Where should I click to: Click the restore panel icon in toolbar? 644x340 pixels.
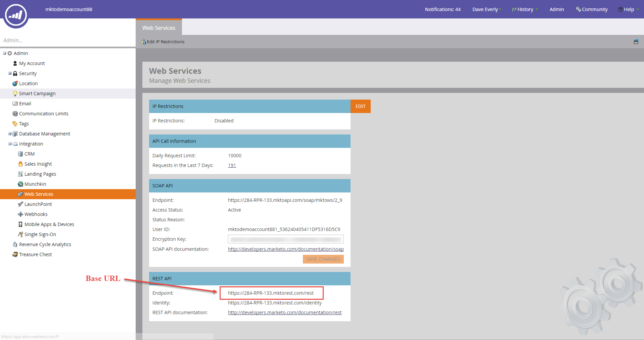coord(636,42)
